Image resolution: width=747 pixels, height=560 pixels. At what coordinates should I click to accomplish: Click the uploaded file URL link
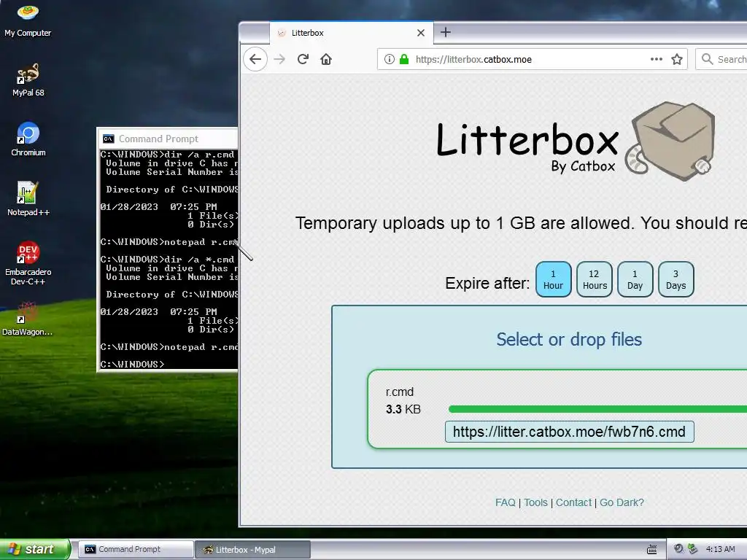point(569,432)
